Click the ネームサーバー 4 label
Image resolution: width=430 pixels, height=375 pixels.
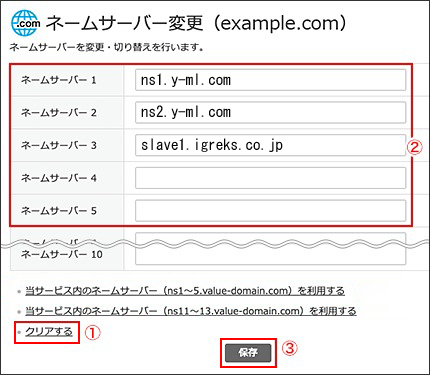59,178
